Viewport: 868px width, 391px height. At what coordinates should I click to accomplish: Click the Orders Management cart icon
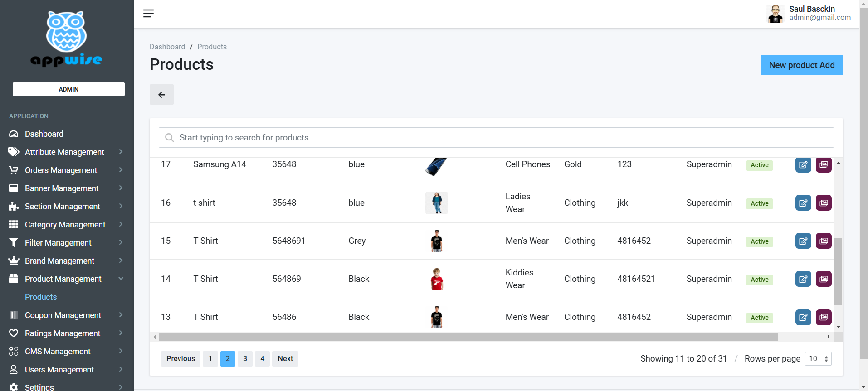coord(14,170)
